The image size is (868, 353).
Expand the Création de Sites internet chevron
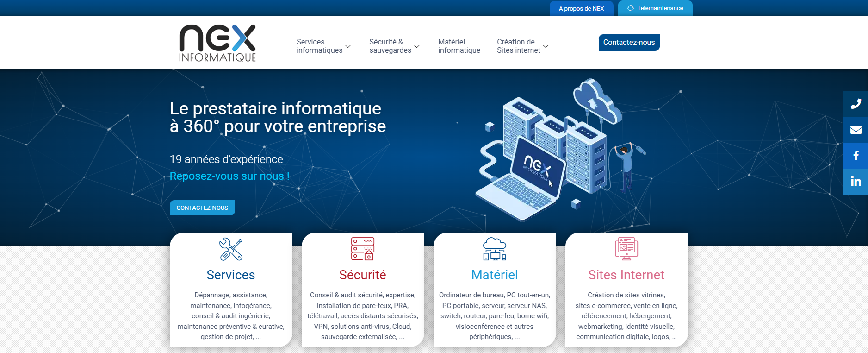(546, 46)
